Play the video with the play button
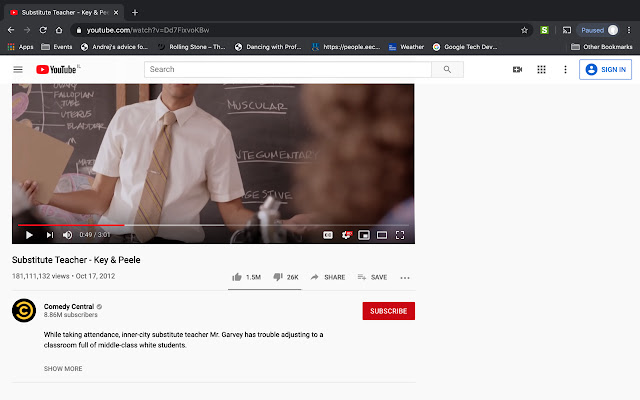The width and height of the screenshot is (640, 400). click(29, 235)
